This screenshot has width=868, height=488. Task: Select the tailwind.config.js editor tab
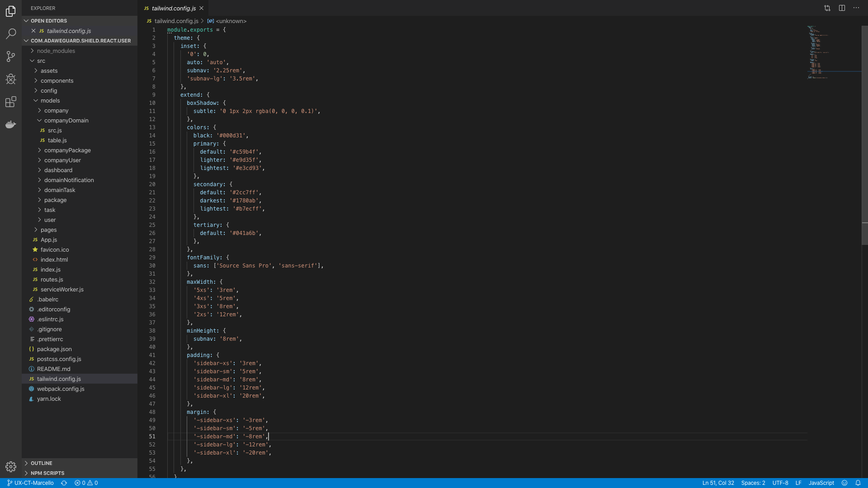pyautogui.click(x=173, y=8)
